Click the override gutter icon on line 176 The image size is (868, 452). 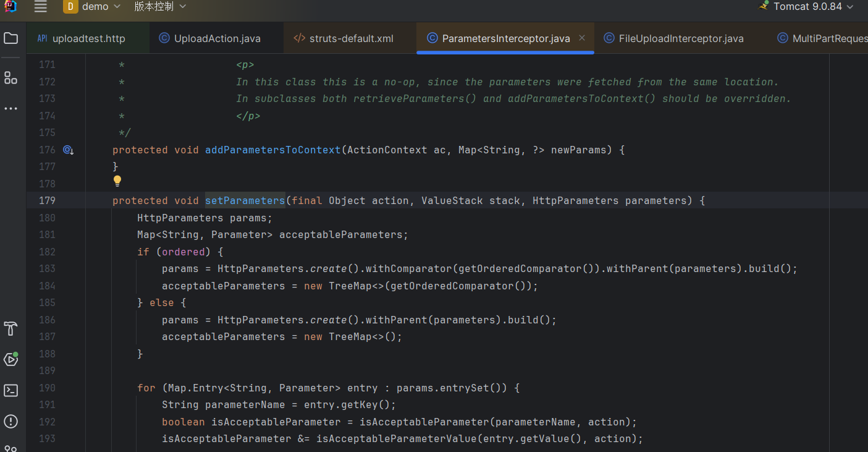click(68, 150)
